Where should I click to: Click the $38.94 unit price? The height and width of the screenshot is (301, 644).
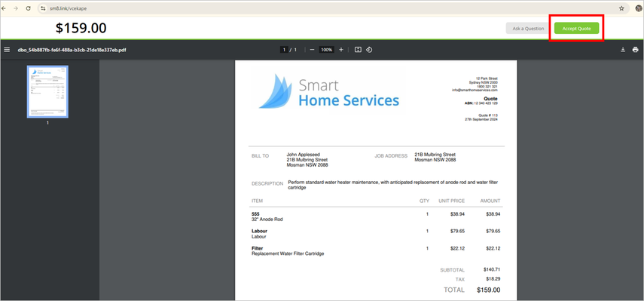457,214
